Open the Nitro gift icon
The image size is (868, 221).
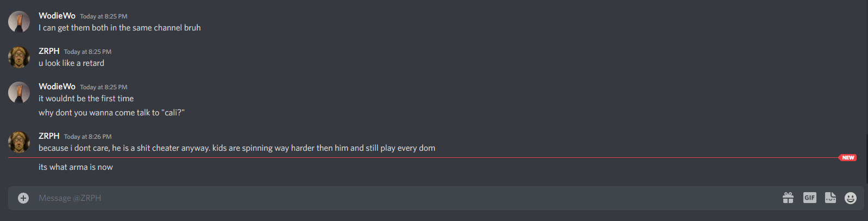[x=788, y=198]
